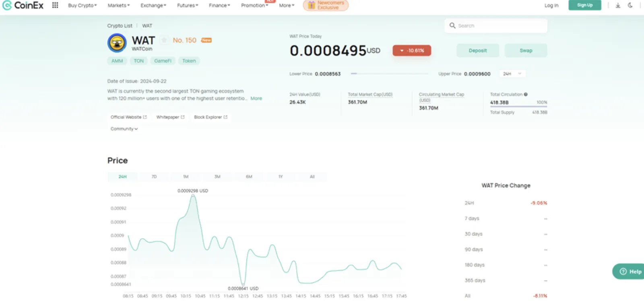644x301 pixels.
Task: Expand description with More link
Action: [x=256, y=98]
